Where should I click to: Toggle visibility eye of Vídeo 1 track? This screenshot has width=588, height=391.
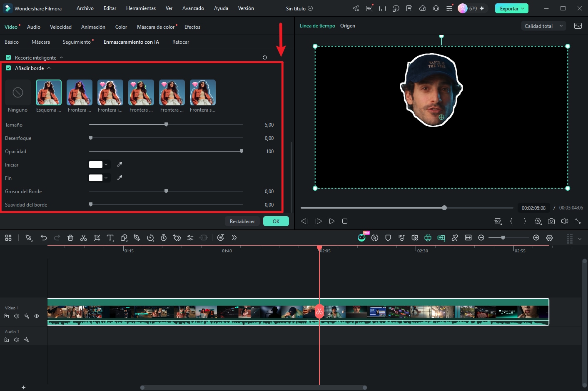click(37, 316)
